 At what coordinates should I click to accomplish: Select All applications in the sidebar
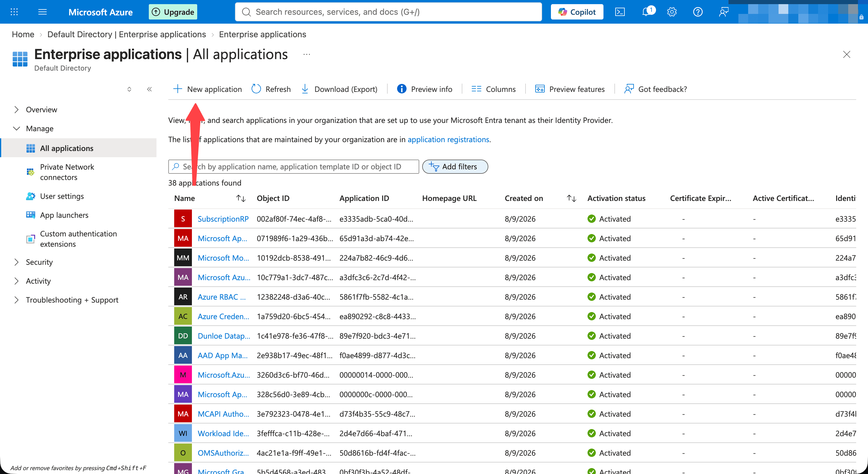(x=79, y=148)
